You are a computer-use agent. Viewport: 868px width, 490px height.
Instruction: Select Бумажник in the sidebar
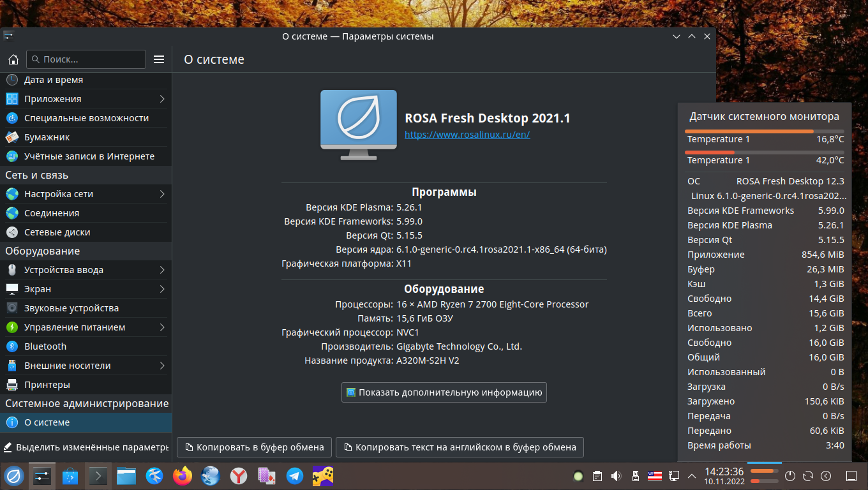pyautogui.click(x=86, y=137)
